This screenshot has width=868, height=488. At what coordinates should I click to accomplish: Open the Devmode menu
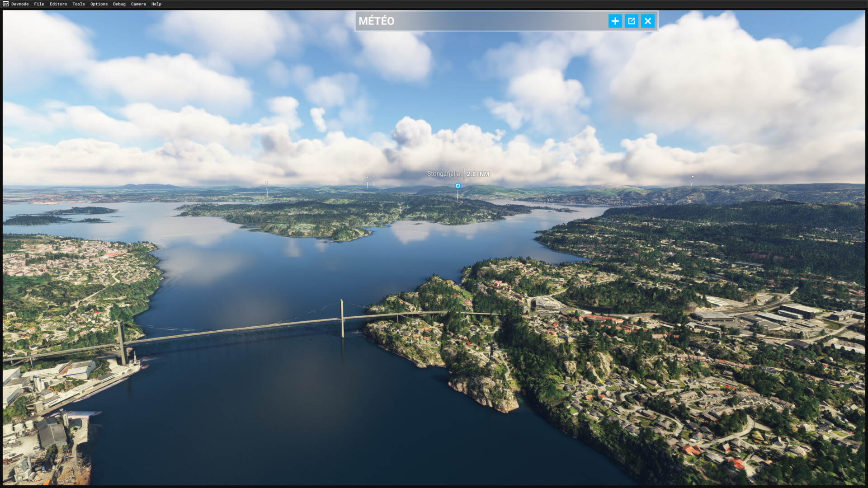20,4
